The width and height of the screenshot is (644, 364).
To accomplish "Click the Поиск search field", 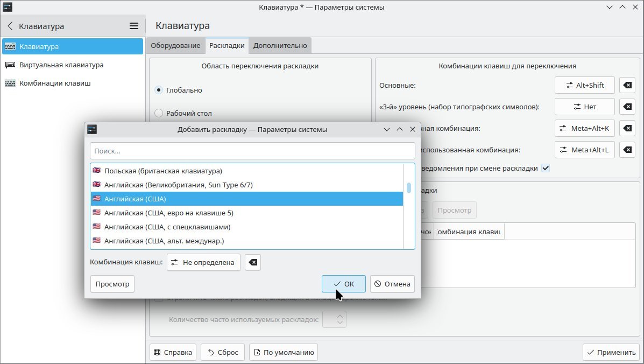I will coord(252,151).
